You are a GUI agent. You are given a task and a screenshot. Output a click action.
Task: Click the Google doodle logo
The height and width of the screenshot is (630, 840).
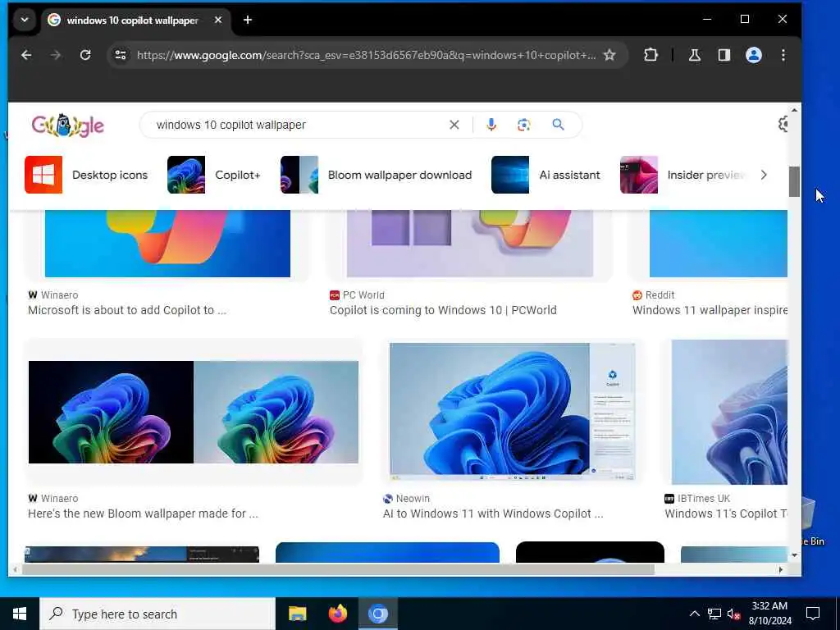[x=67, y=126]
